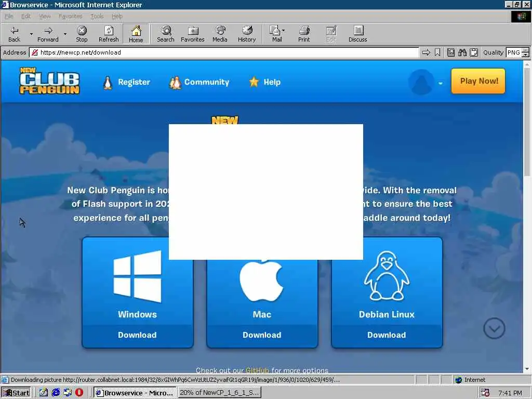Viewport: 532px width, 399px height.
Task: Click the Forward arrow toolbar button
Action: pyautogui.click(x=48, y=34)
